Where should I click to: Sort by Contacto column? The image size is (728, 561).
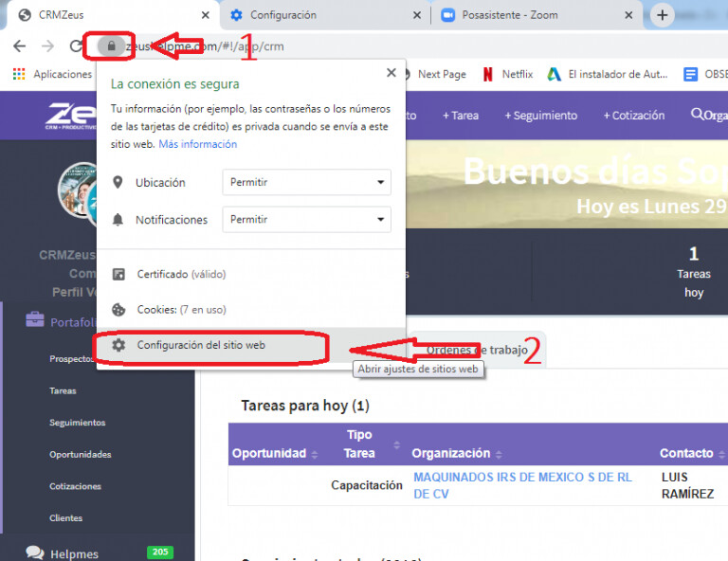pos(692,453)
